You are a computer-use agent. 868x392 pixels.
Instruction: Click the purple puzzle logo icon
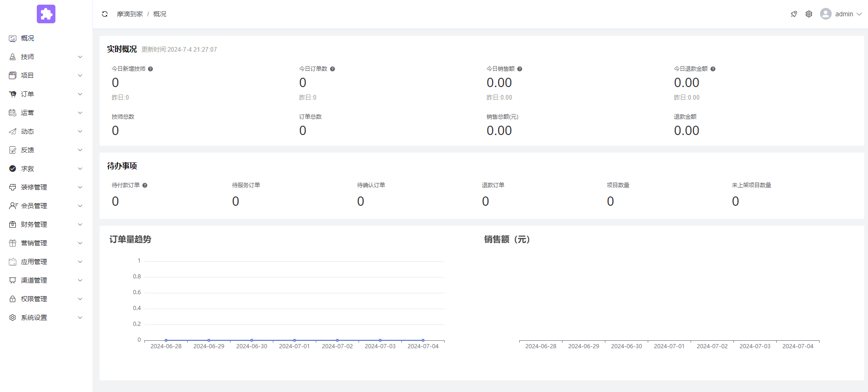(x=46, y=14)
